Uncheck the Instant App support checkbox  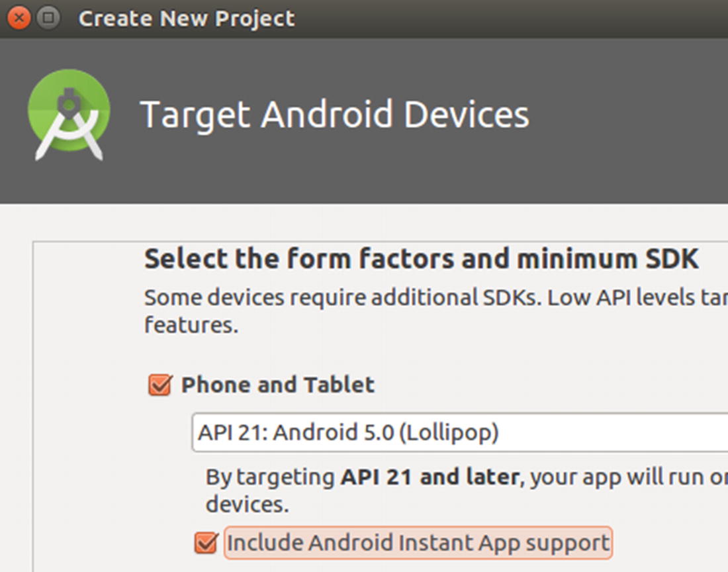206,542
